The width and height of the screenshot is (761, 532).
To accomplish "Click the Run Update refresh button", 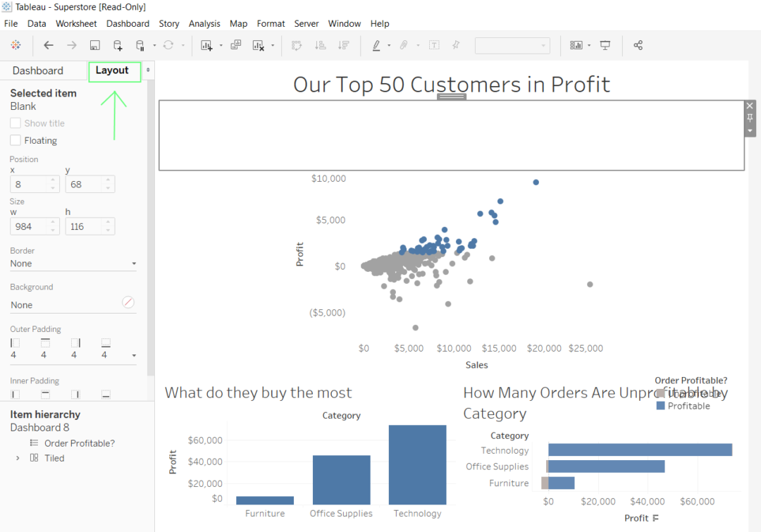I will point(169,45).
